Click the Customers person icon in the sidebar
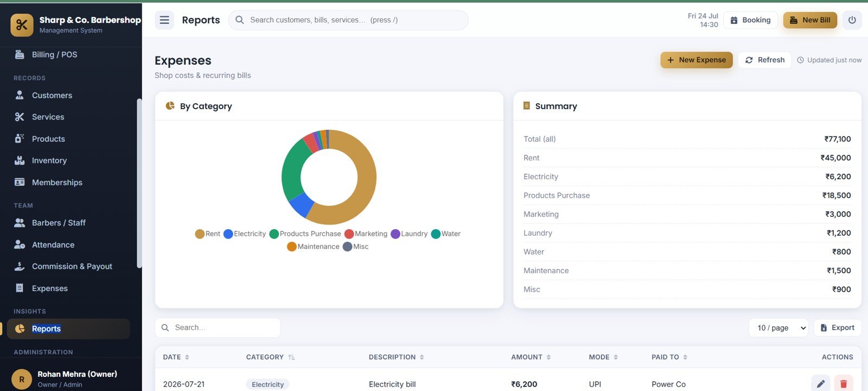868x391 pixels. point(20,95)
